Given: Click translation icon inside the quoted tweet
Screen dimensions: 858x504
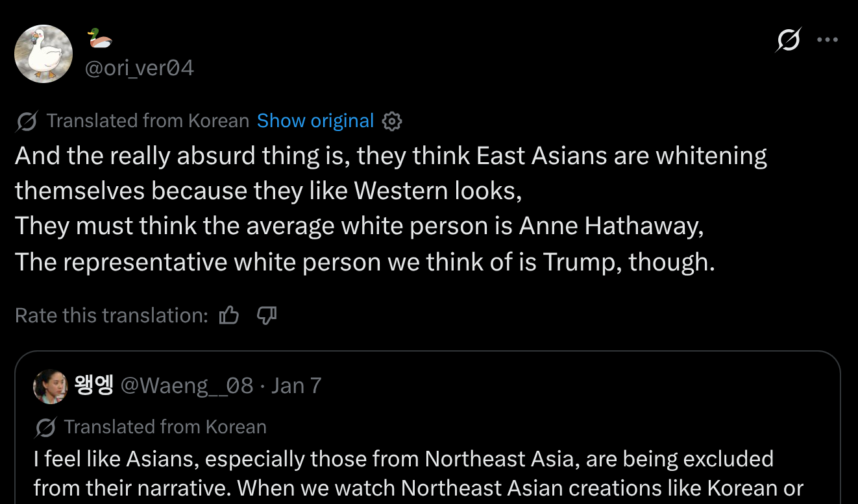Looking at the screenshot, I should (45, 427).
